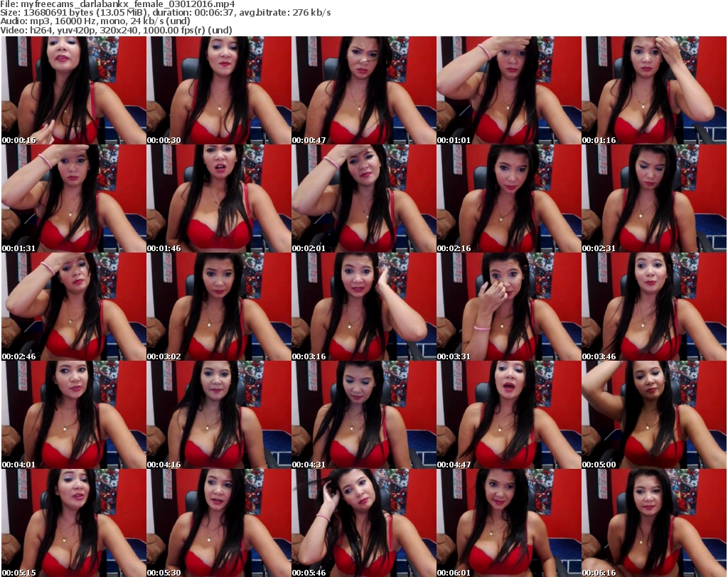Click the thumbnail timestamped 00:02:31

(x=654, y=198)
